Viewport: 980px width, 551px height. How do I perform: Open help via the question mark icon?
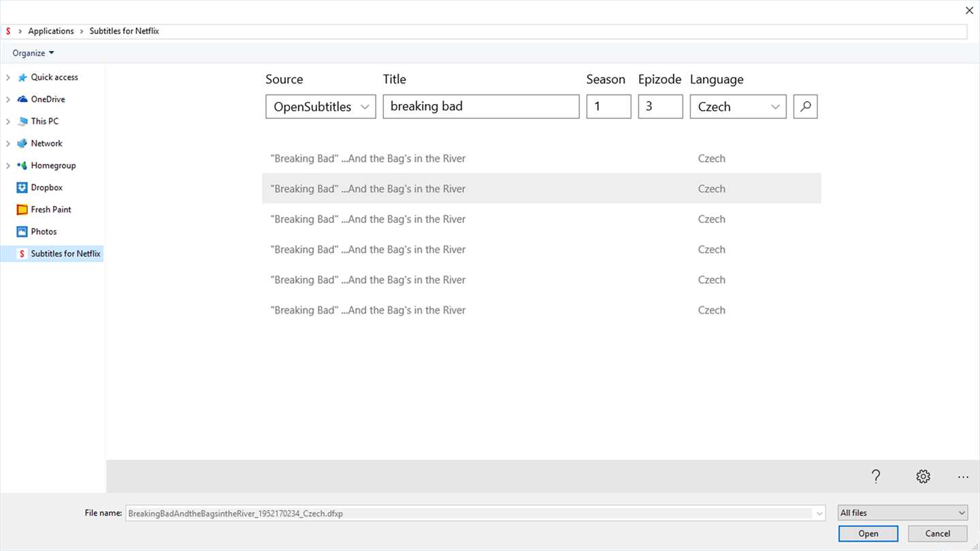[876, 477]
